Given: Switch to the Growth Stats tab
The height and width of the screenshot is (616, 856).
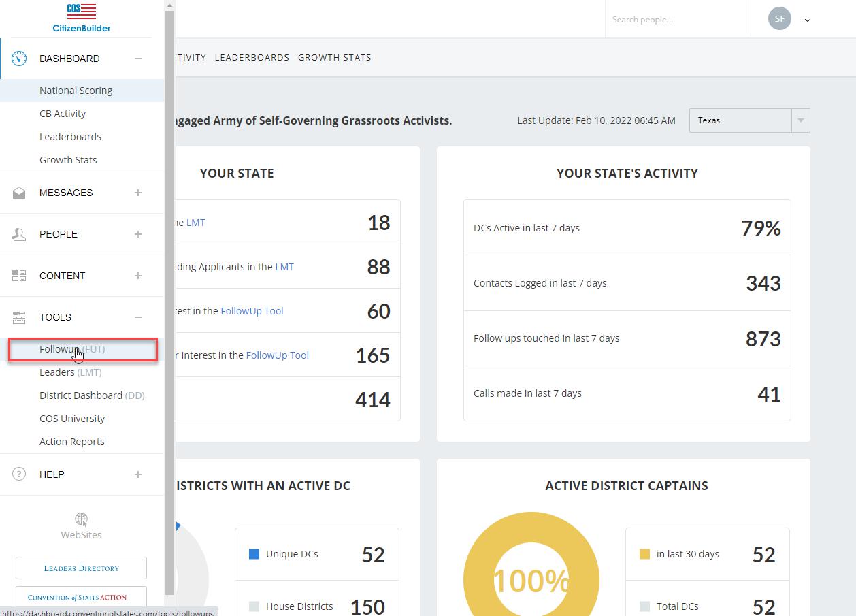Looking at the screenshot, I should (x=334, y=58).
